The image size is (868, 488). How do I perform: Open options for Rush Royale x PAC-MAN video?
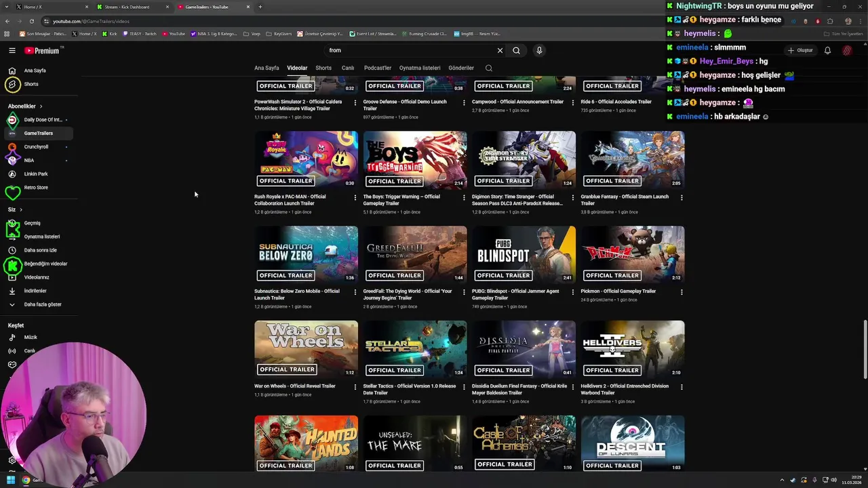coord(355,198)
